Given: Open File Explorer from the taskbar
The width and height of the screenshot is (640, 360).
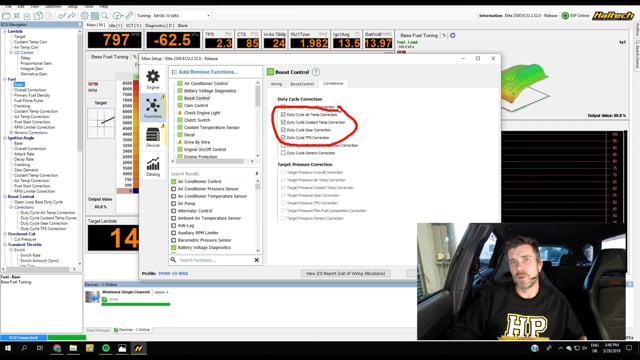Looking at the screenshot, I should [x=73, y=348].
